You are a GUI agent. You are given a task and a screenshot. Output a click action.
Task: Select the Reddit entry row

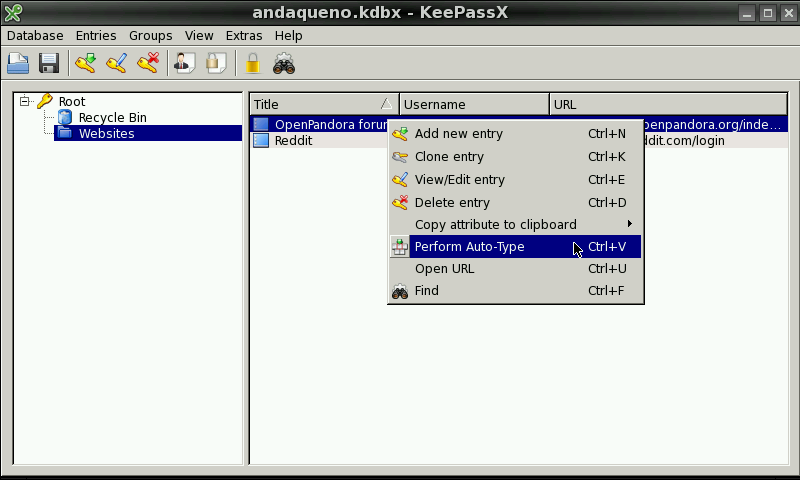click(x=293, y=141)
